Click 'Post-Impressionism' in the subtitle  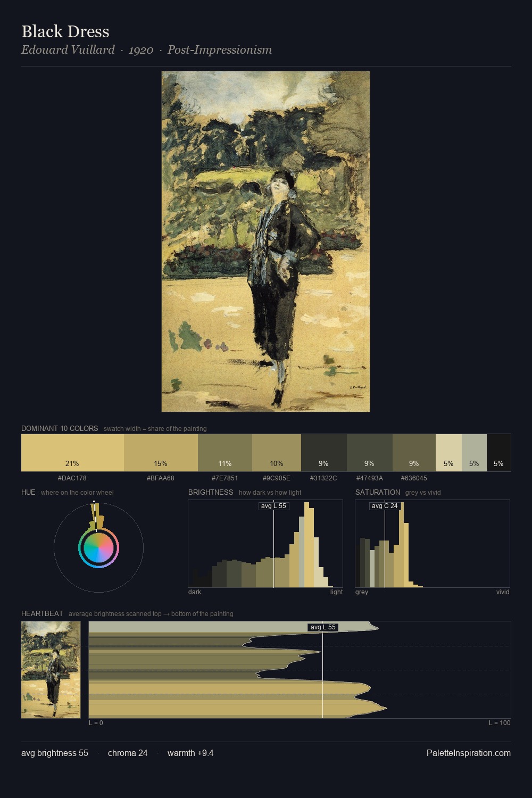(x=220, y=50)
